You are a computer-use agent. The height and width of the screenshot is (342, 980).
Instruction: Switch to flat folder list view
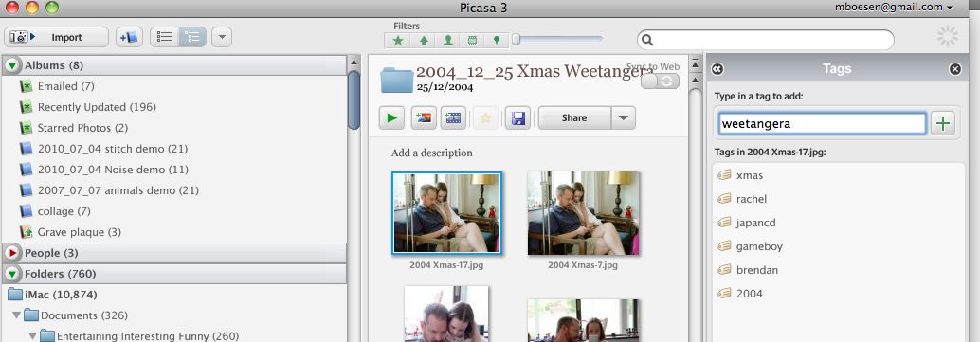(x=164, y=37)
